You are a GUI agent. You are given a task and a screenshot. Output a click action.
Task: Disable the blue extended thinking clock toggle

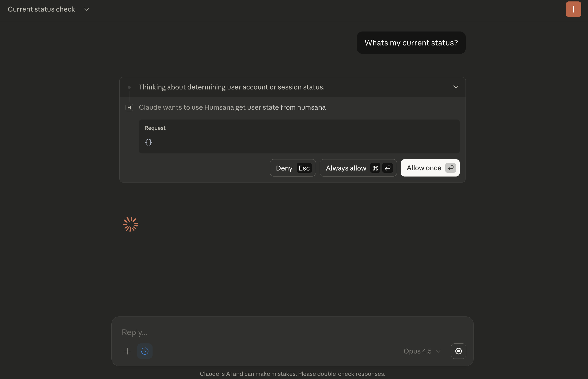(x=145, y=351)
